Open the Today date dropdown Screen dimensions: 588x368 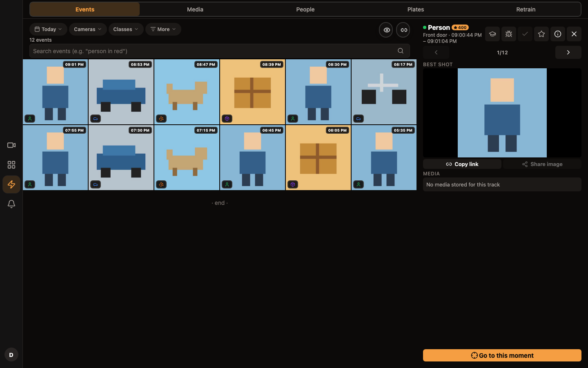(x=48, y=29)
